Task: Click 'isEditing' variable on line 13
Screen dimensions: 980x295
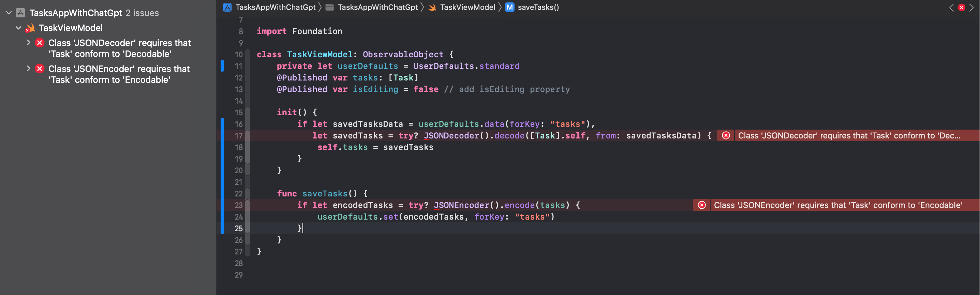Action: click(x=375, y=89)
